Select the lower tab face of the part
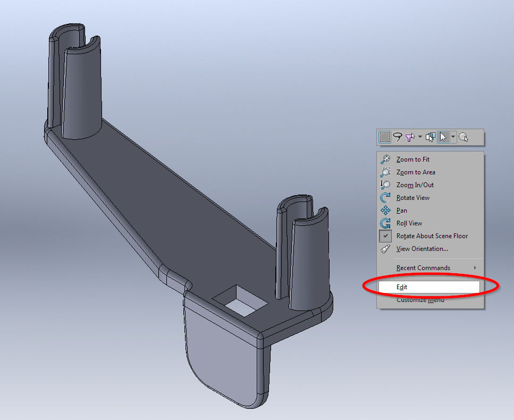This screenshot has width=514, height=420. (x=222, y=354)
